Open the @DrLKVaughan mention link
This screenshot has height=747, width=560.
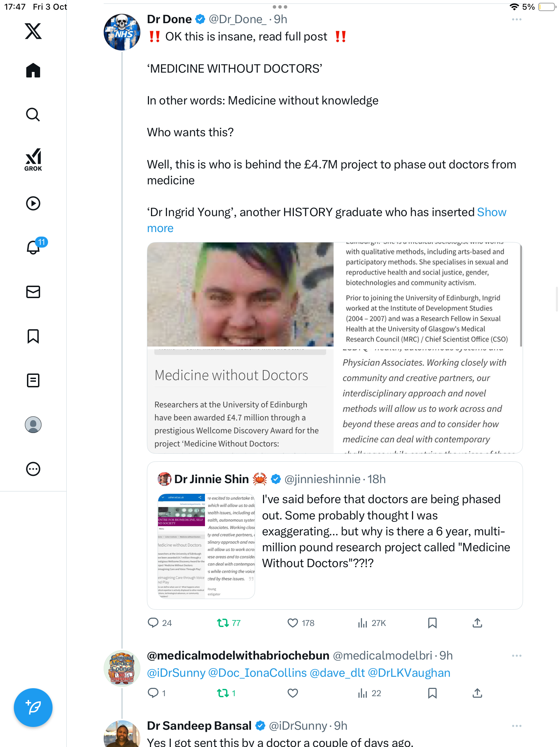click(x=409, y=673)
